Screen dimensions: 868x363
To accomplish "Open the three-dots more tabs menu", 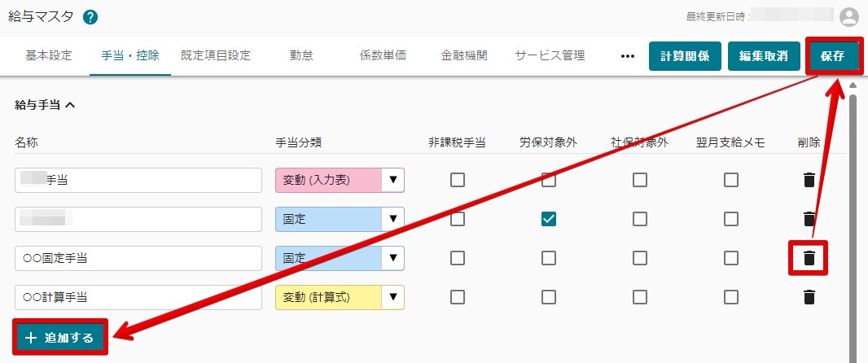I will click(627, 56).
